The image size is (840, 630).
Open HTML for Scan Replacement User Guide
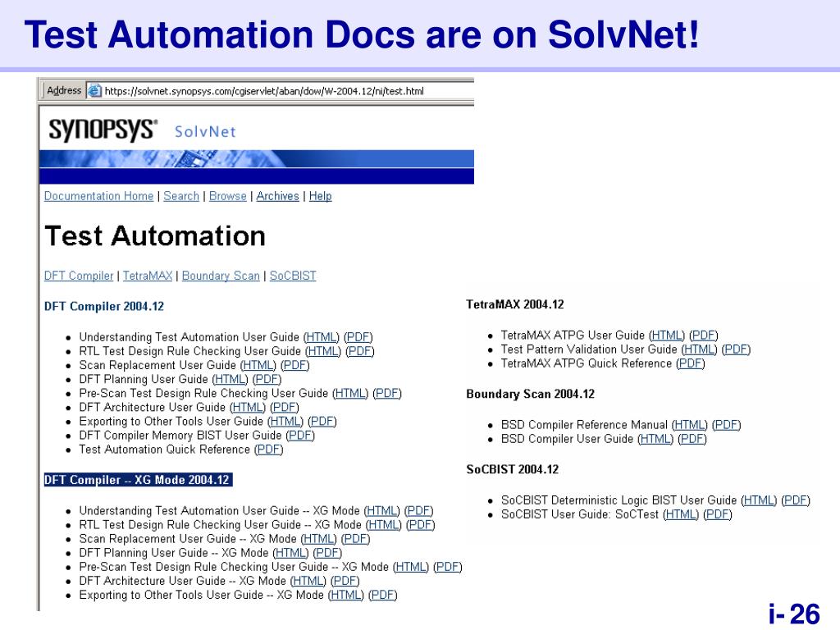(258, 365)
